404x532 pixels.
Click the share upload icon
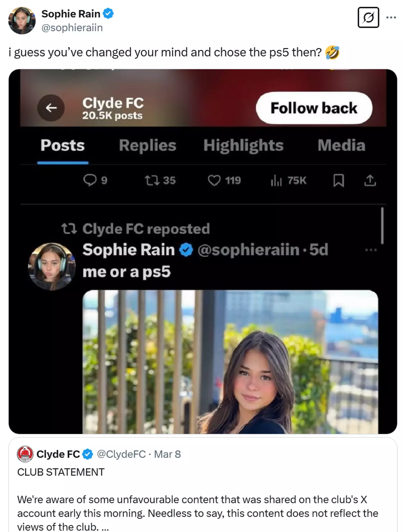370,180
